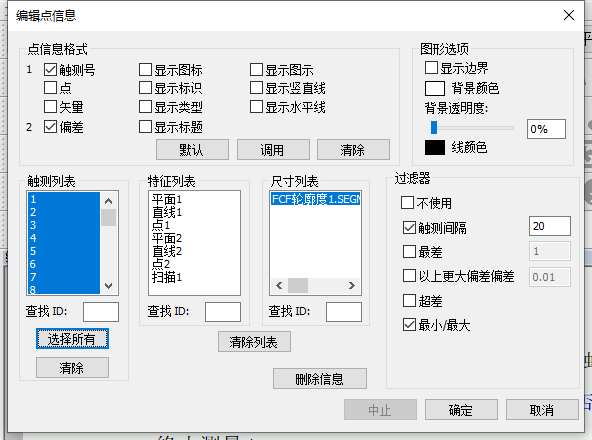Click the 选择所有 button
592x440 pixels.
72,338
